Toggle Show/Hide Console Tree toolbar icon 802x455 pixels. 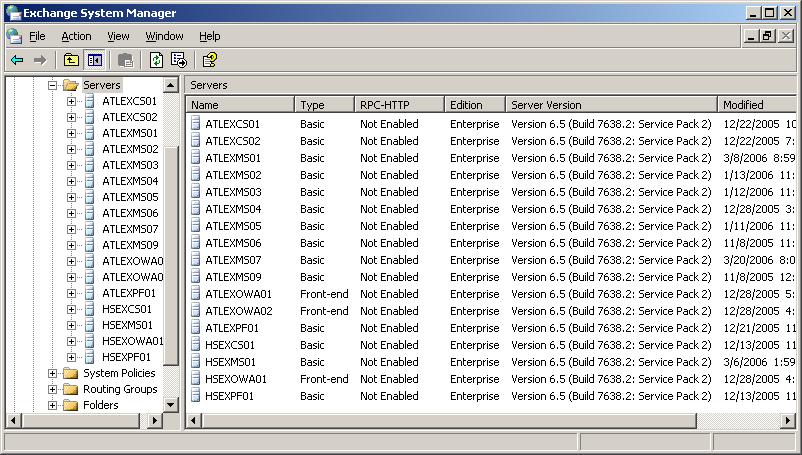coord(95,60)
